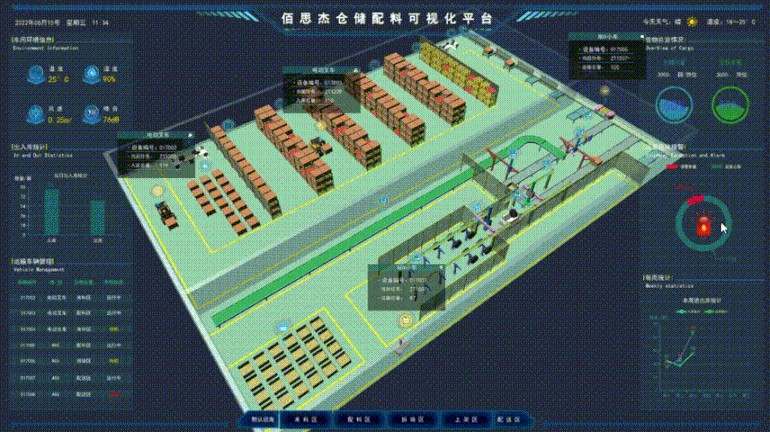
Task: Click the Environment Information heading
Action: pyautogui.click(x=45, y=49)
